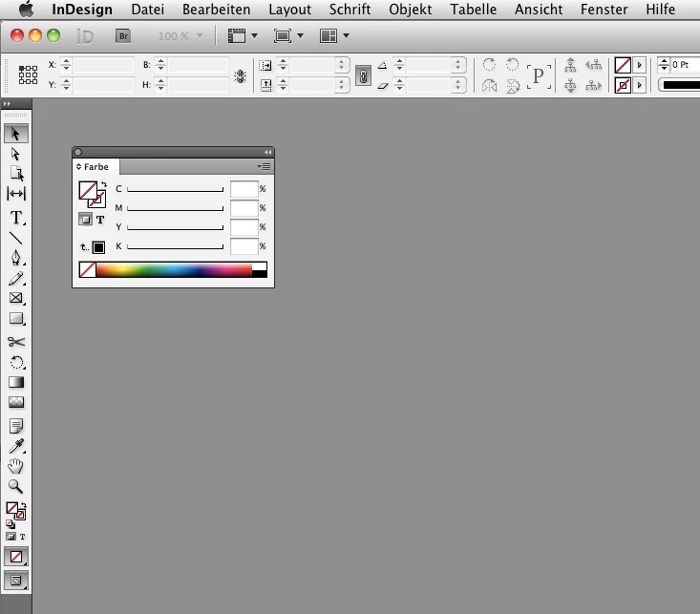Toggle constrain proportions for scaling chain

364,75
